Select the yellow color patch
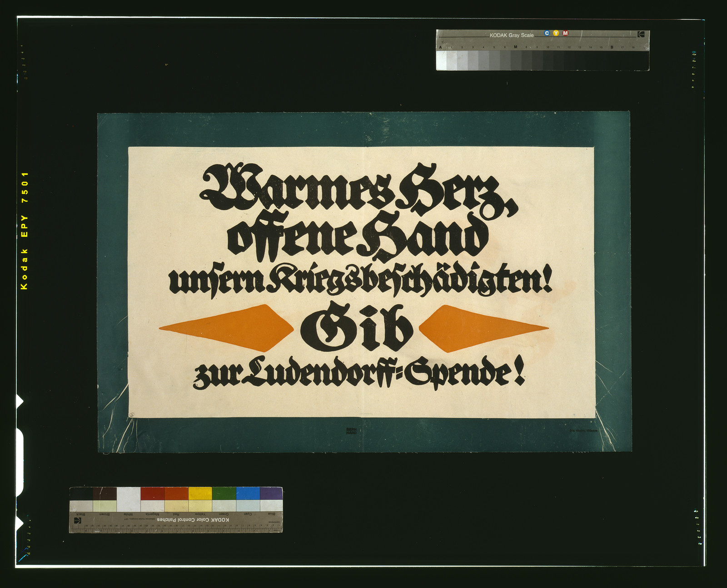Image resolution: width=727 pixels, height=588 pixels. pyautogui.click(x=200, y=494)
